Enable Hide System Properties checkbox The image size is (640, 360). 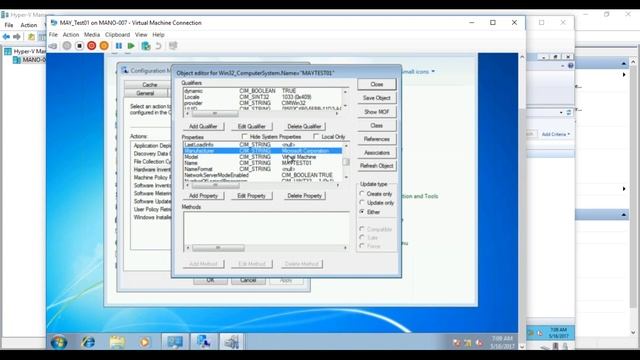[244, 136]
